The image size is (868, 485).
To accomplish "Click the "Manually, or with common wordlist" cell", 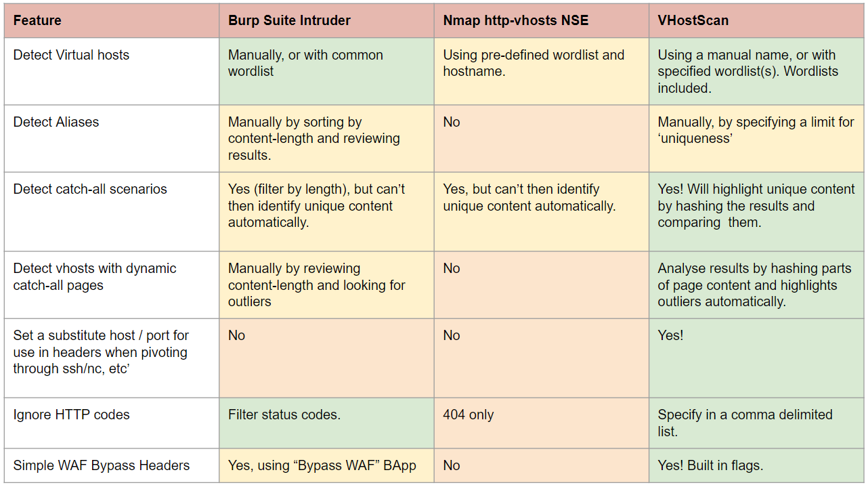I will [x=305, y=63].
